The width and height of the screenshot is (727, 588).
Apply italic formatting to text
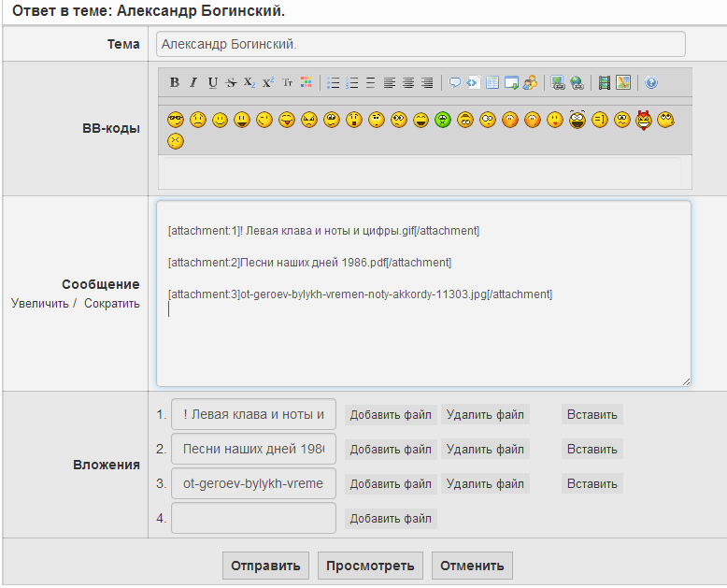pyautogui.click(x=193, y=82)
